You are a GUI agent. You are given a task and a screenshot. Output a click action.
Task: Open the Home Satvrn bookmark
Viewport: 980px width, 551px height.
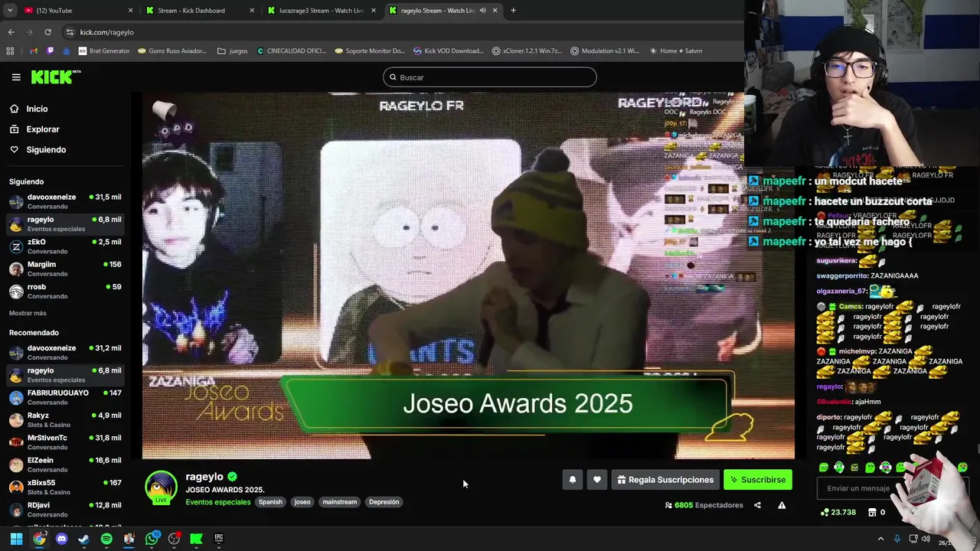(x=675, y=51)
